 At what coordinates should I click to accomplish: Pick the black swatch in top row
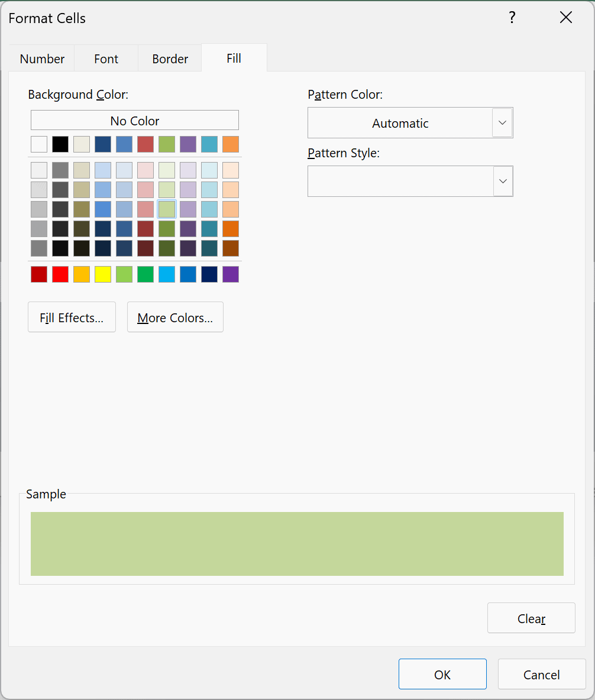(x=60, y=144)
